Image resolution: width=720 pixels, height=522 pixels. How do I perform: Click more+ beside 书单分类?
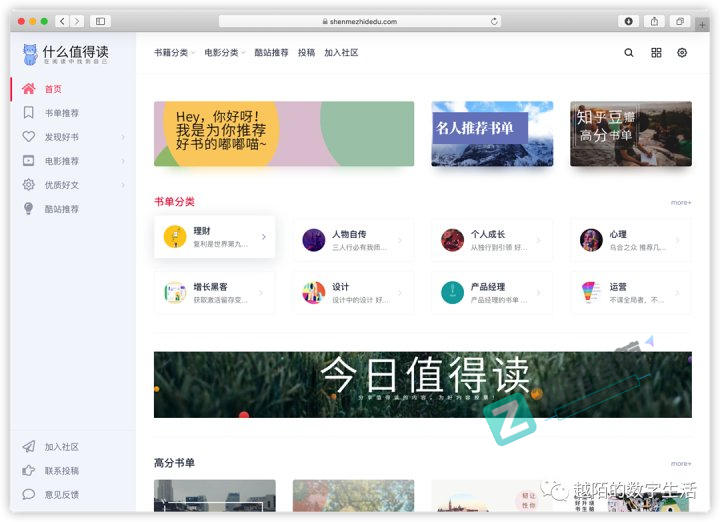[x=681, y=202]
